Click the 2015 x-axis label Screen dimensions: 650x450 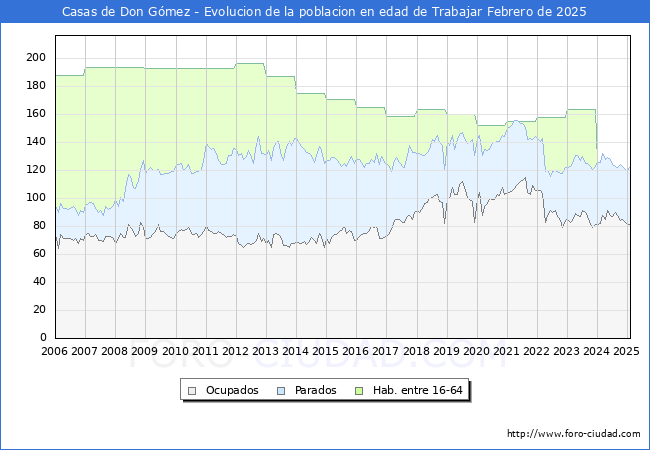point(325,351)
